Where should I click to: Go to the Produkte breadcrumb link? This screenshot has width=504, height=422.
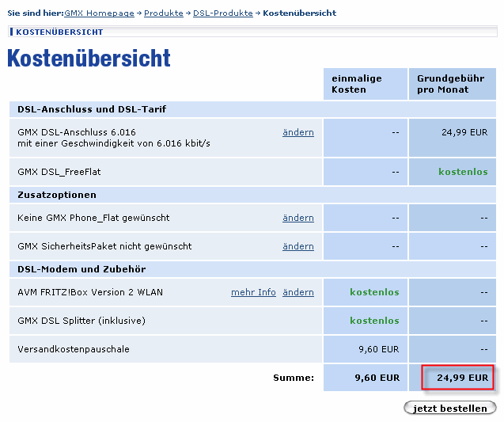click(164, 13)
